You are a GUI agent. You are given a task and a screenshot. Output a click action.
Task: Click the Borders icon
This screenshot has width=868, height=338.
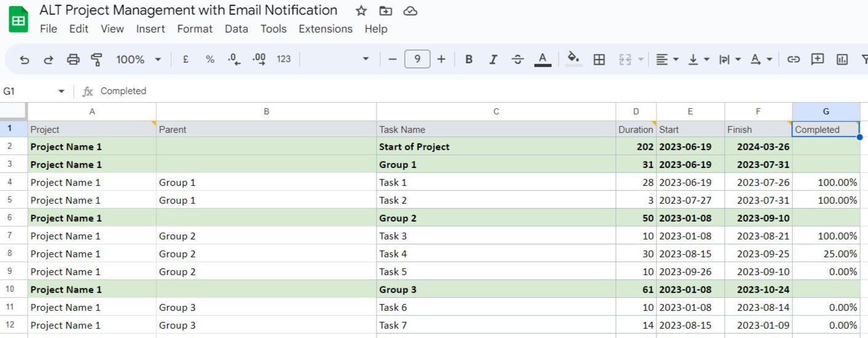[599, 60]
